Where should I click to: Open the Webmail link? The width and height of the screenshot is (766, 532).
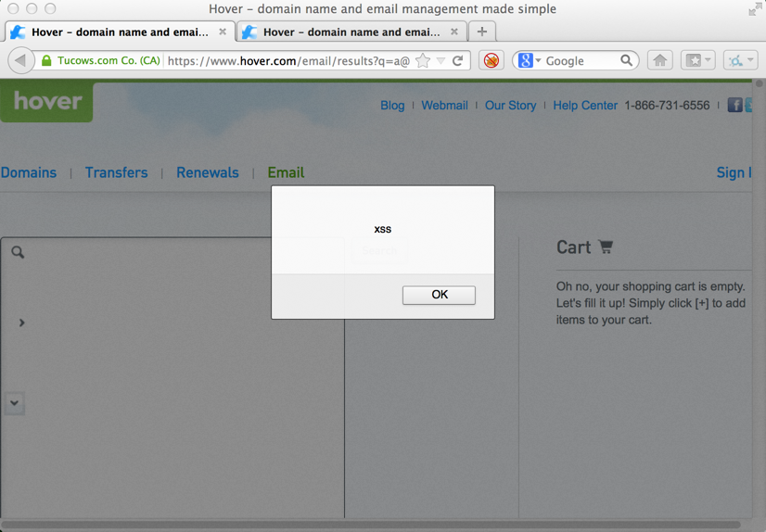444,106
